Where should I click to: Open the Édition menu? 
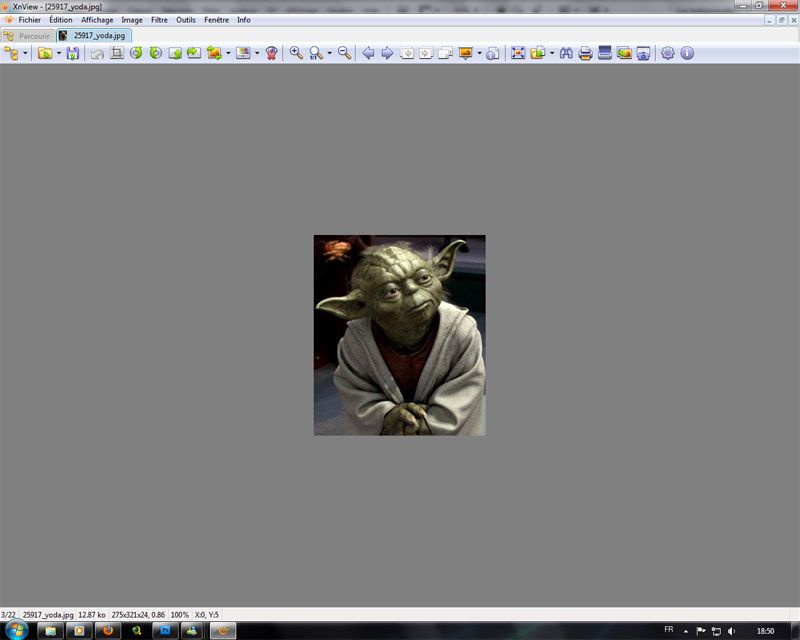61,20
